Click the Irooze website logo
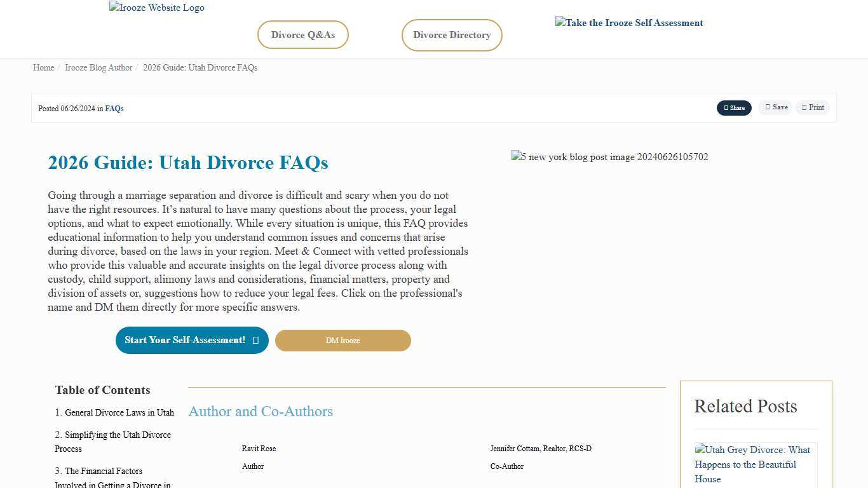This screenshot has height=488, width=868. click(x=156, y=8)
